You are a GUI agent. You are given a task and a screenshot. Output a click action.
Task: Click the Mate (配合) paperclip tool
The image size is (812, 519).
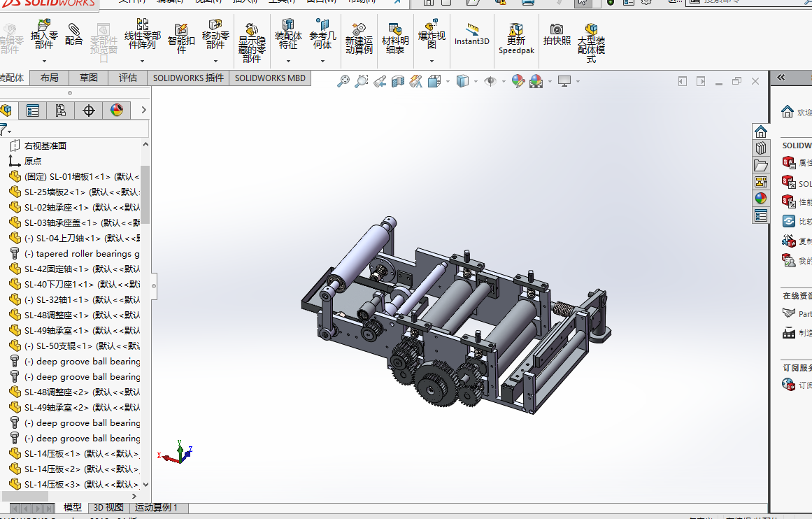pyautogui.click(x=74, y=34)
